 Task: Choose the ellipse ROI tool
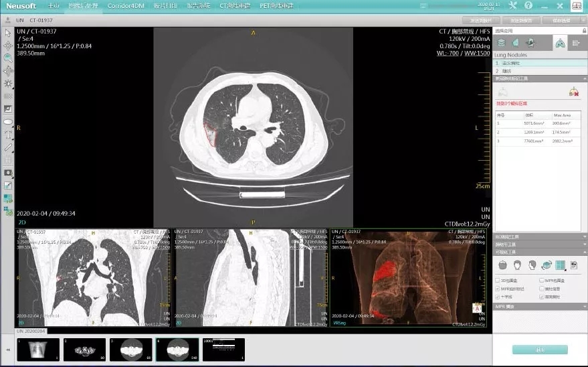click(x=8, y=122)
